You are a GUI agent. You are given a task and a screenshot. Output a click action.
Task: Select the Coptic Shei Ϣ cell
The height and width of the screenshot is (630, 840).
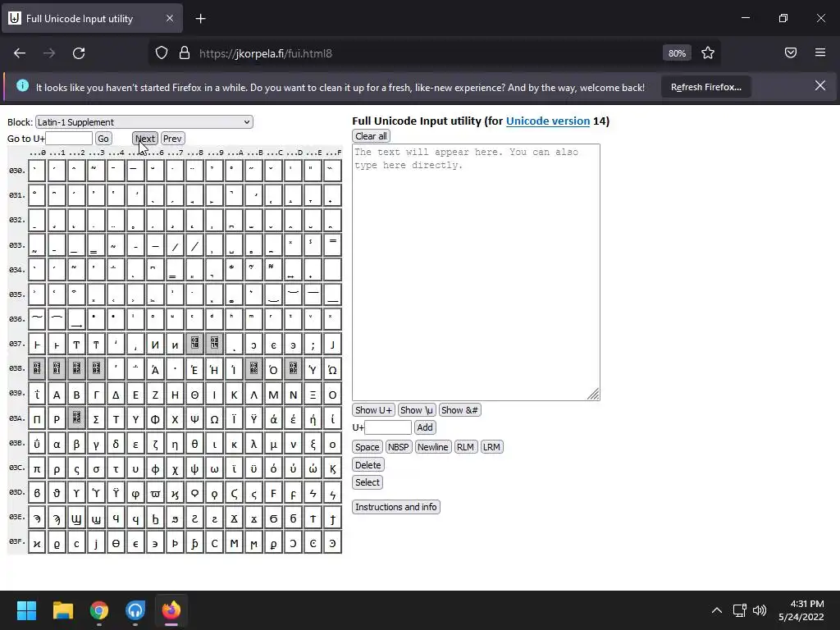pyautogui.click(x=76, y=518)
